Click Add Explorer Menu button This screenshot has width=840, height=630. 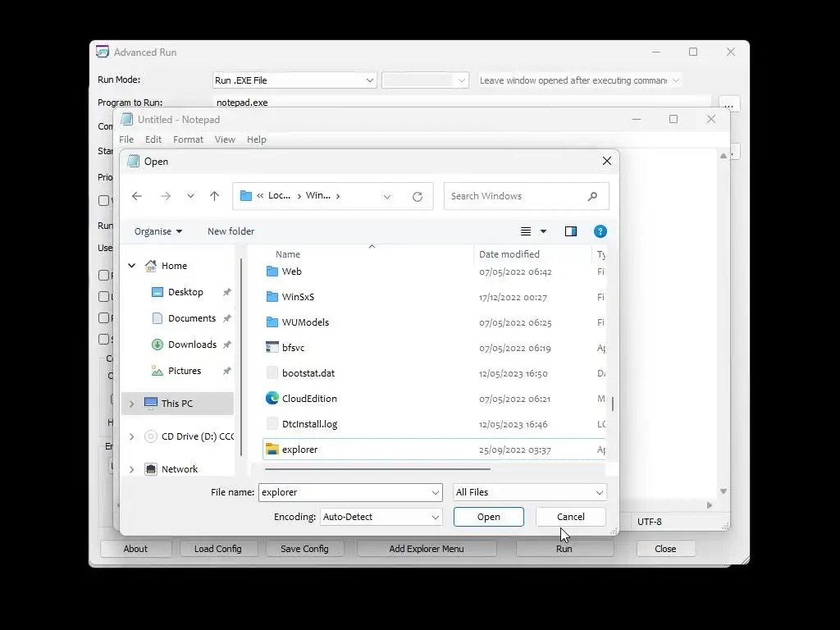pyautogui.click(x=427, y=549)
